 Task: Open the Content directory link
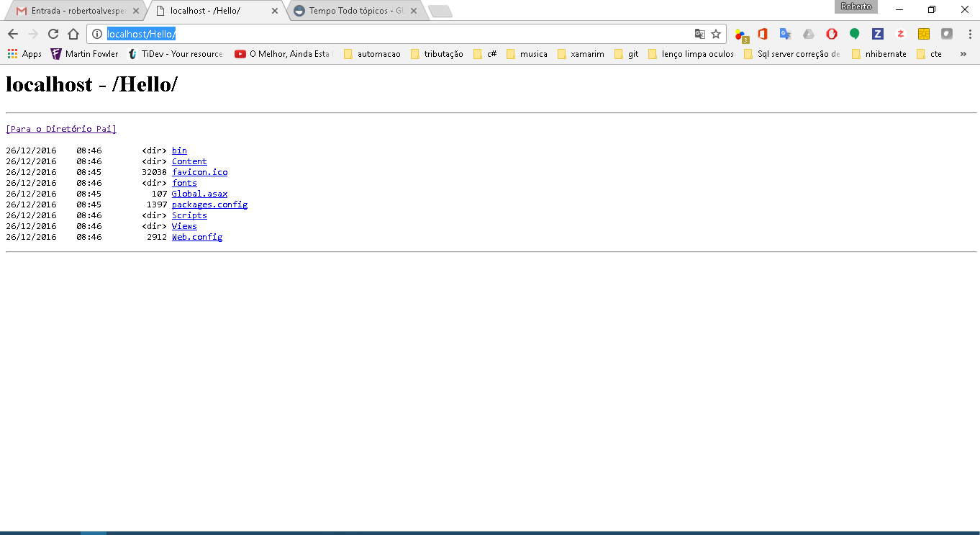[x=189, y=161]
